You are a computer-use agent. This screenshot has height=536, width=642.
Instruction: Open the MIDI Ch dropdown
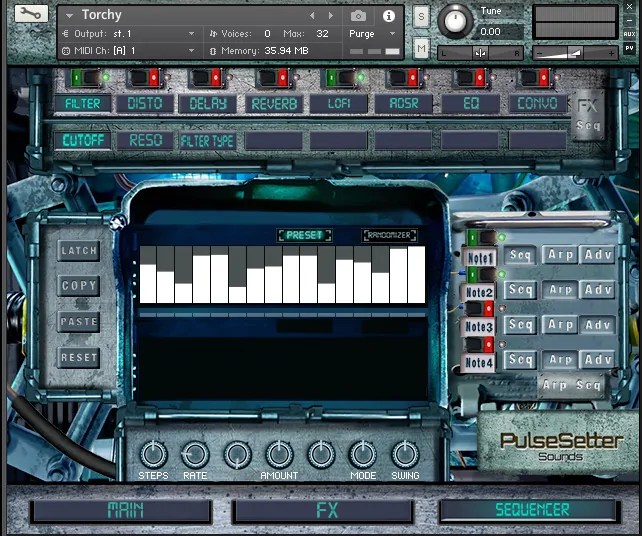[x=191, y=51]
